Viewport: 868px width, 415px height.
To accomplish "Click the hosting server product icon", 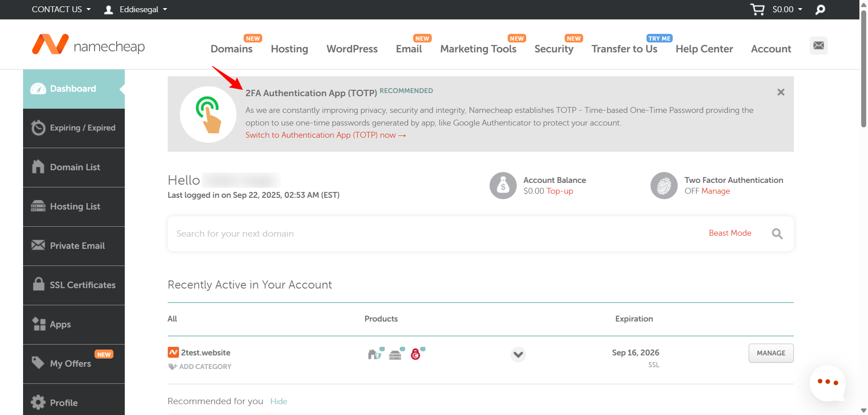I will [396, 354].
